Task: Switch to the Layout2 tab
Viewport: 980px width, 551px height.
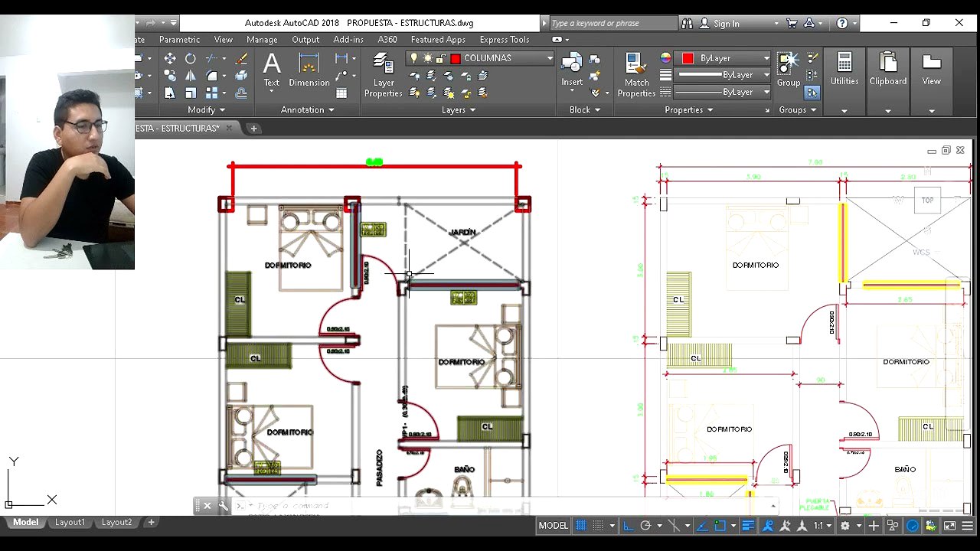Action: pos(116,522)
